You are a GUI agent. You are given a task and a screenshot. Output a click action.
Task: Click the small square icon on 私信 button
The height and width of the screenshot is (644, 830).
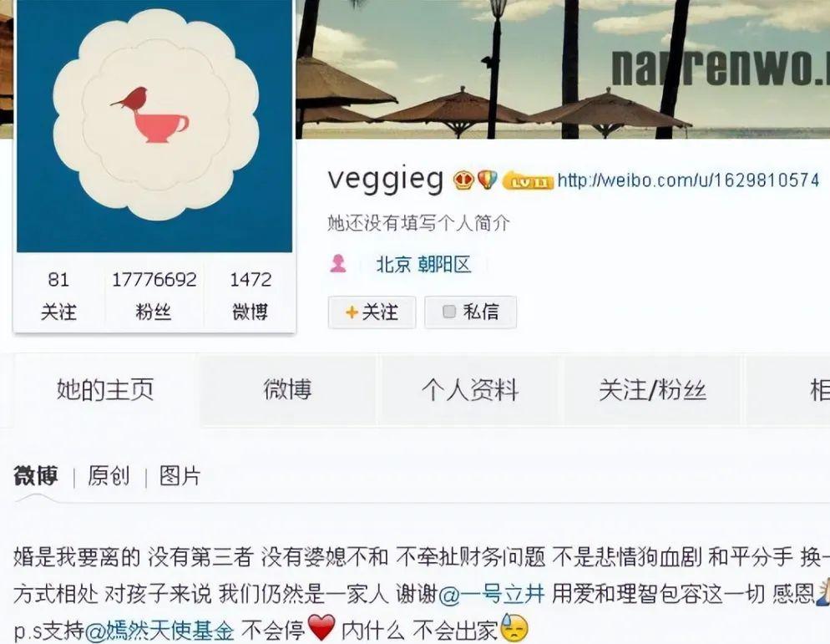click(449, 312)
